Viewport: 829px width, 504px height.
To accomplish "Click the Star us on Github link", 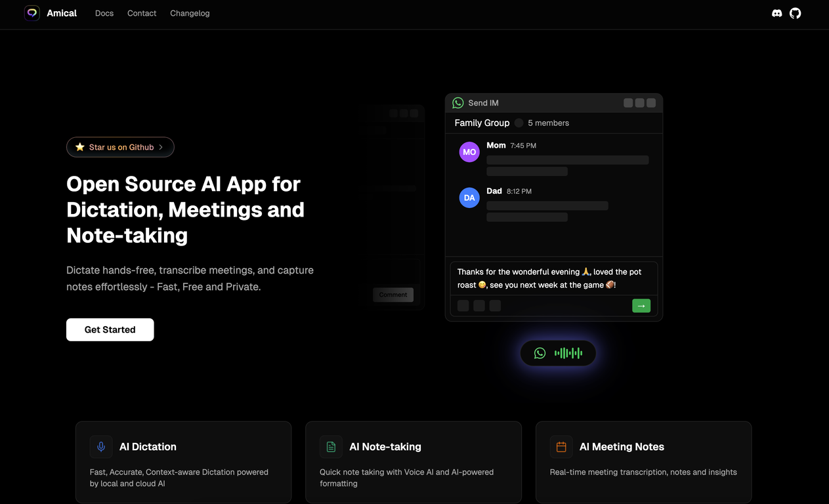I will point(120,147).
